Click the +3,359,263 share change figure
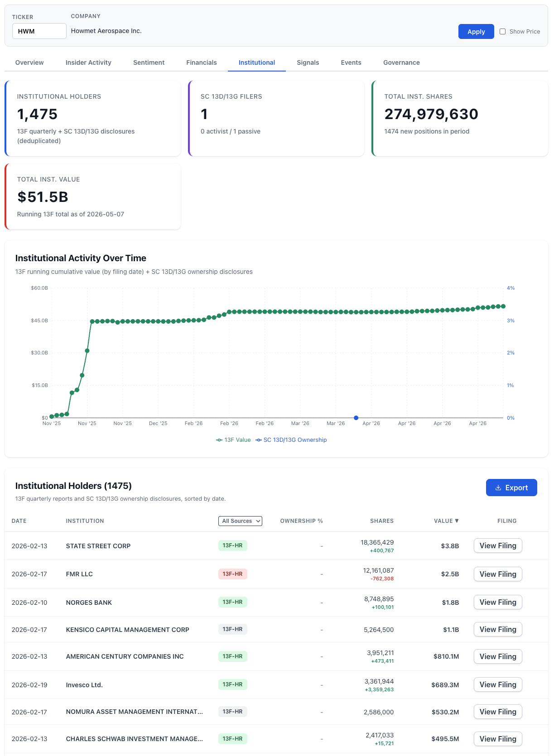 point(379,690)
